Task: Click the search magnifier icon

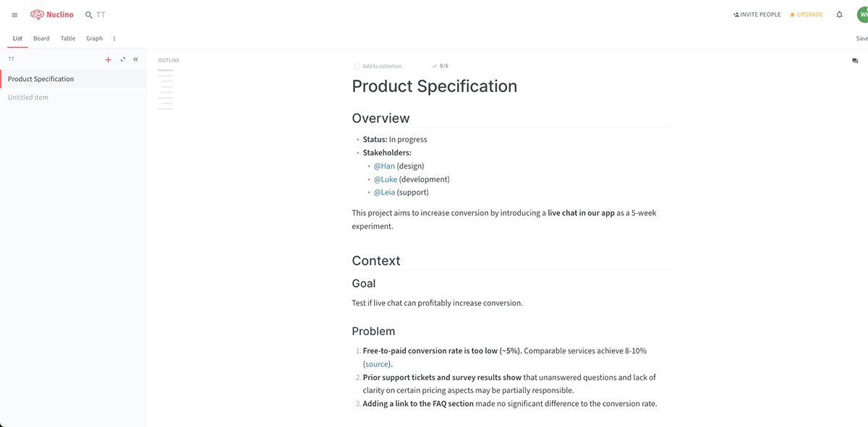Action: coord(89,15)
